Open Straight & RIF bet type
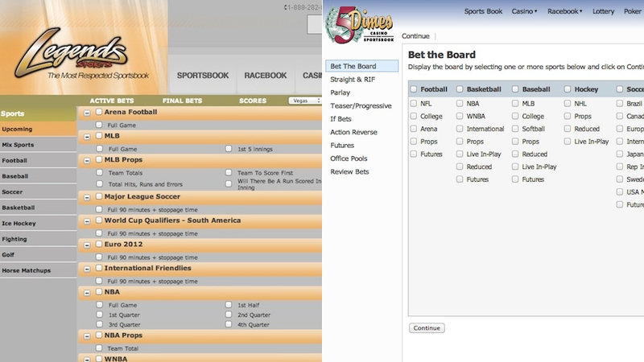This screenshot has height=362, width=644. [353, 79]
